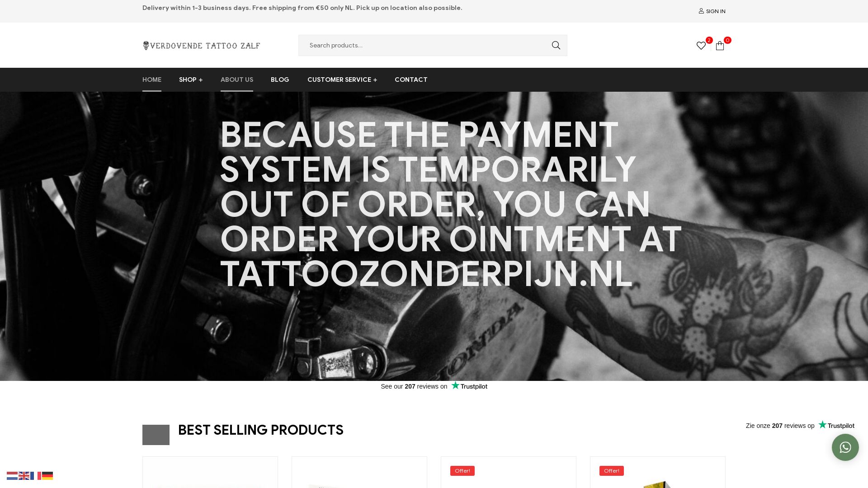Open the About Us page
The image size is (868, 488).
tap(237, 80)
